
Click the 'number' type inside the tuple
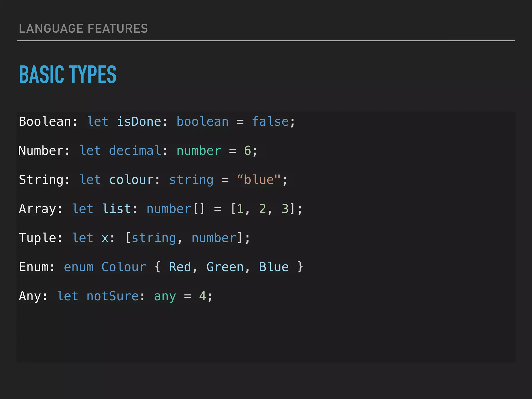click(x=214, y=238)
